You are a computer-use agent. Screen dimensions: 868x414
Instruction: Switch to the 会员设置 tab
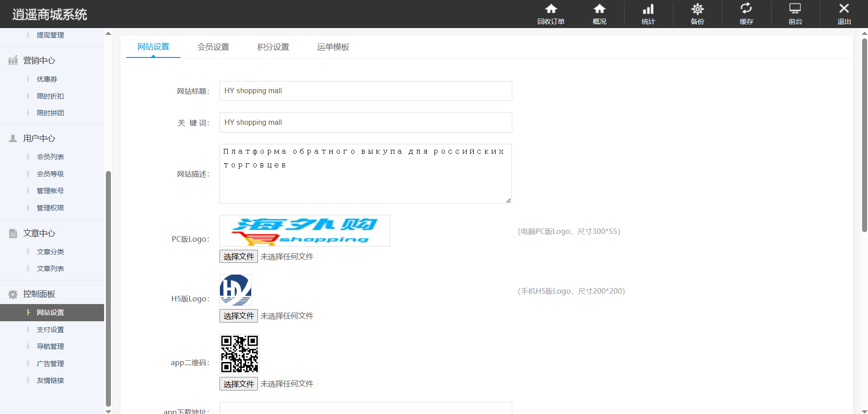(x=213, y=47)
